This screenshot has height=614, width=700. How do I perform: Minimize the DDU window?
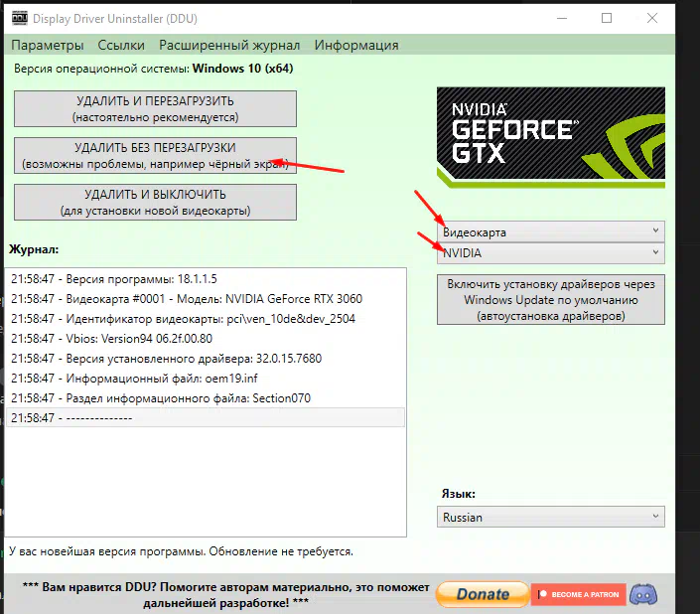point(562,18)
